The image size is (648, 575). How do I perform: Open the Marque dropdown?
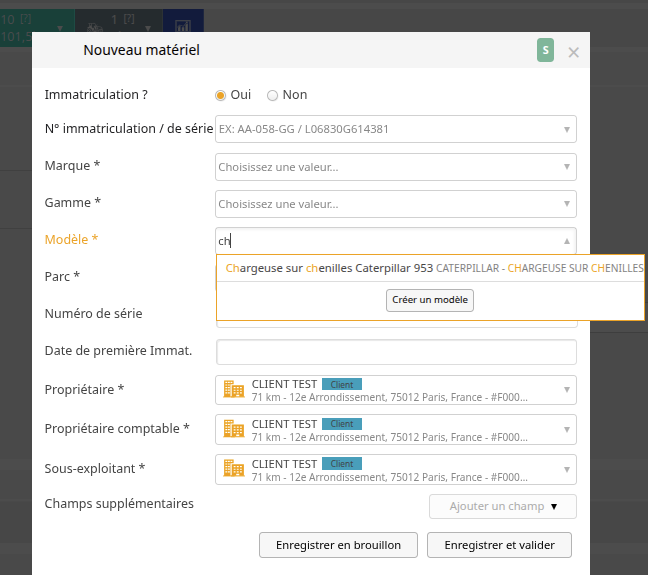point(395,167)
